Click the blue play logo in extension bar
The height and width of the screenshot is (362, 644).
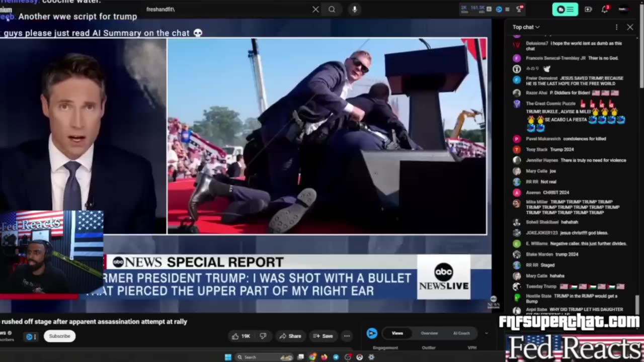click(x=499, y=9)
